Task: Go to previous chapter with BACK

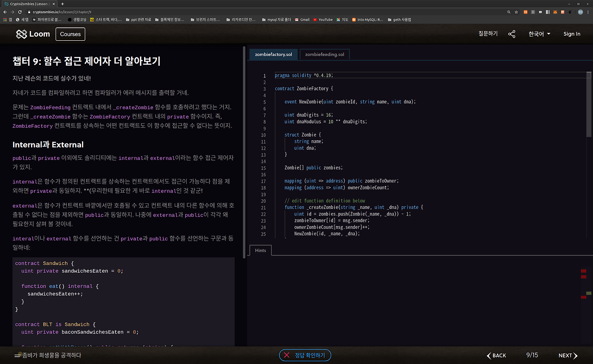Action: coord(496,356)
